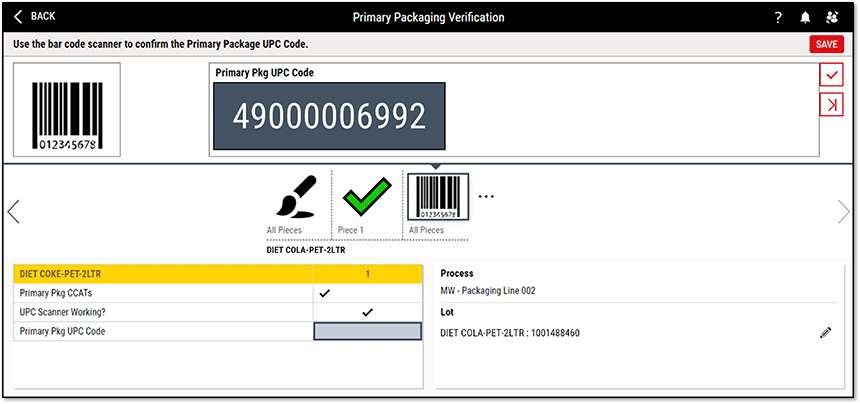This screenshot has width=860, height=404.
Task: Open the notifications bell icon
Action: [805, 18]
